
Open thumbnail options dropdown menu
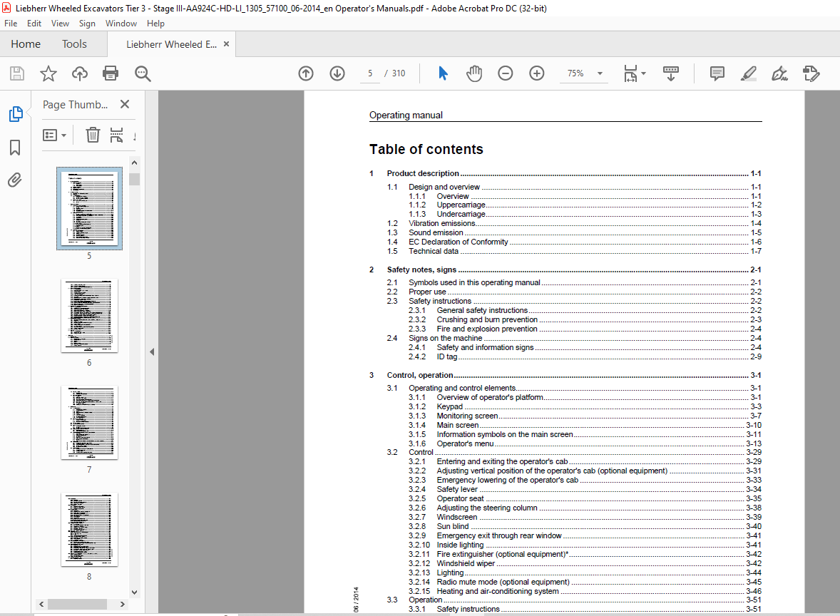55,135
